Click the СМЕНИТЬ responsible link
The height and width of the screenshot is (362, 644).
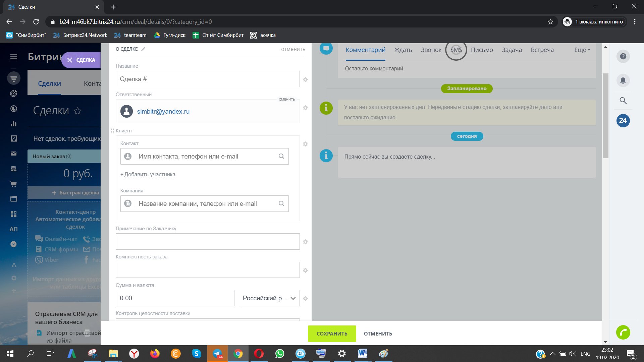tap(287, 99)
